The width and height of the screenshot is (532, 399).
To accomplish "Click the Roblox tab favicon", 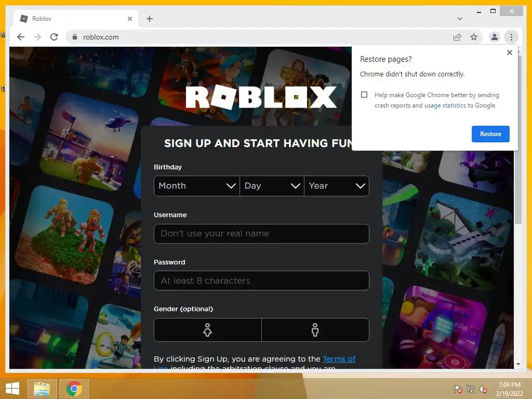I will pos(24,19).
